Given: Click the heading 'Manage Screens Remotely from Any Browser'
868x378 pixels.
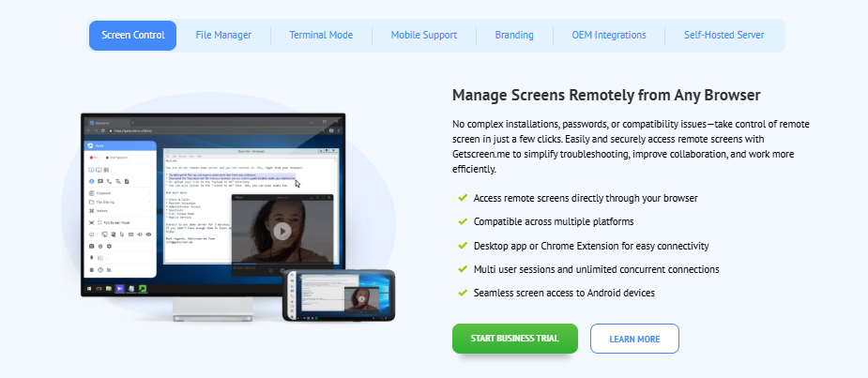Looking at the screenshot, I should [606, 95].
